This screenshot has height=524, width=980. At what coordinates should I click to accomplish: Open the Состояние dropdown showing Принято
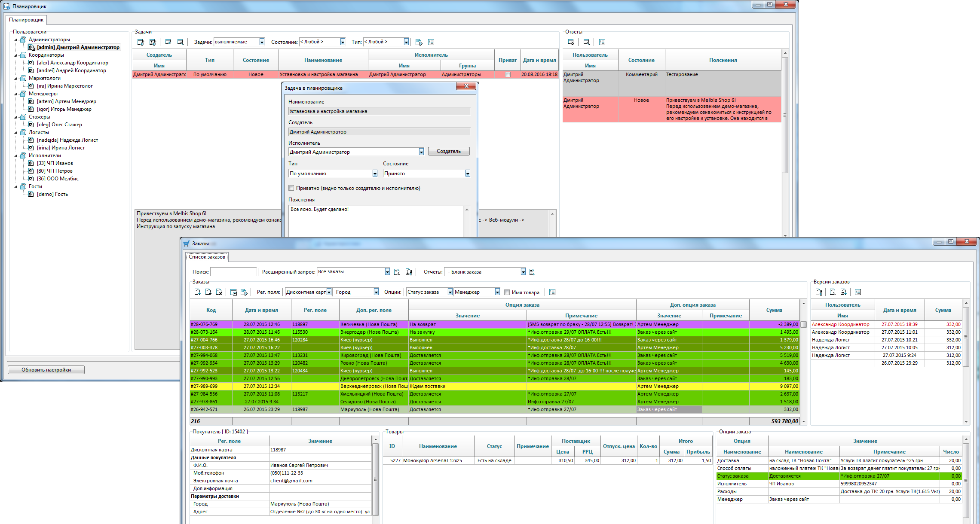click(468, 173)
